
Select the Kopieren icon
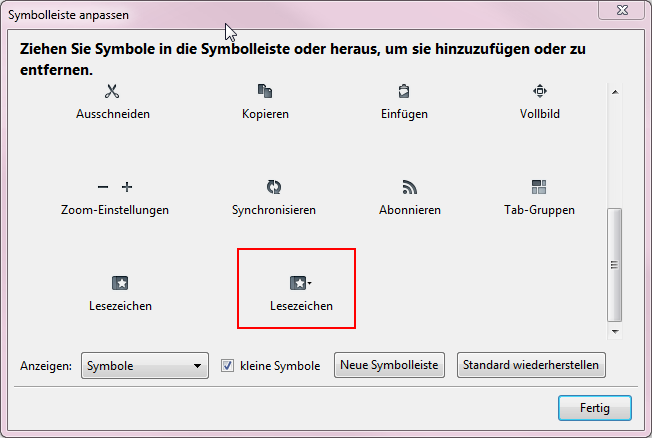pyautogui.click(x=265, y=92)
